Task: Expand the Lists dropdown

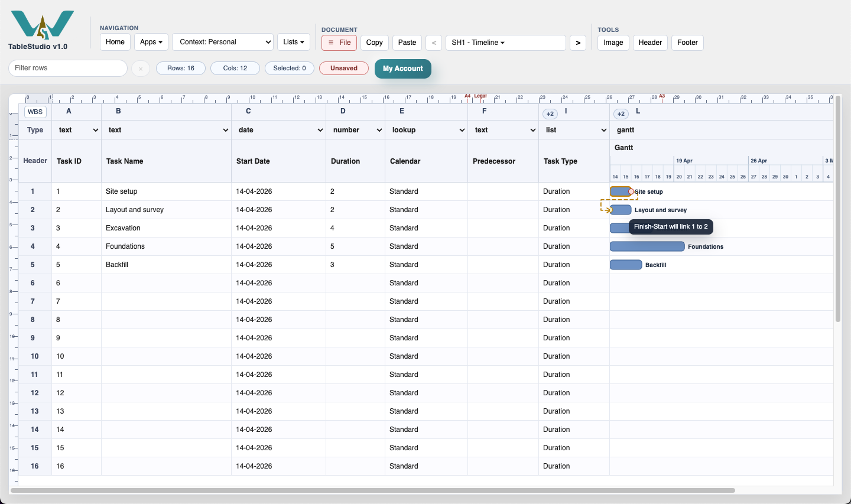Action: click(x=294, y=42)
